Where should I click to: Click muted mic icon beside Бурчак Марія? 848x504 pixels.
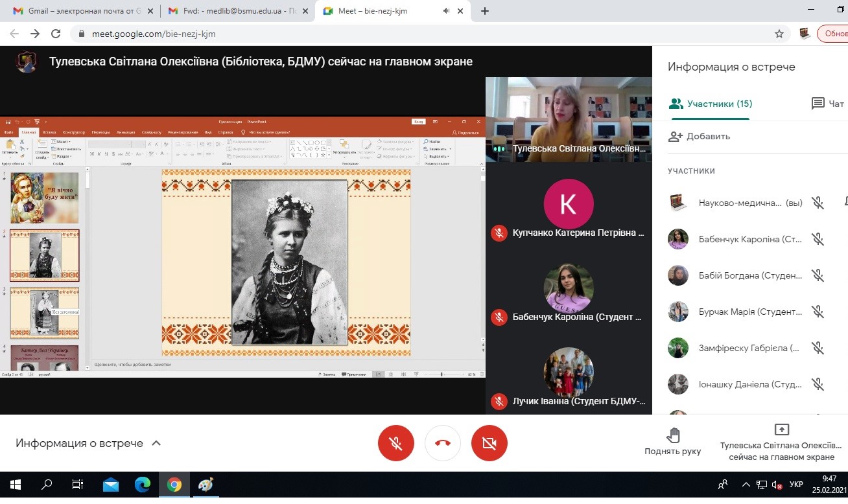click(818, 312)
